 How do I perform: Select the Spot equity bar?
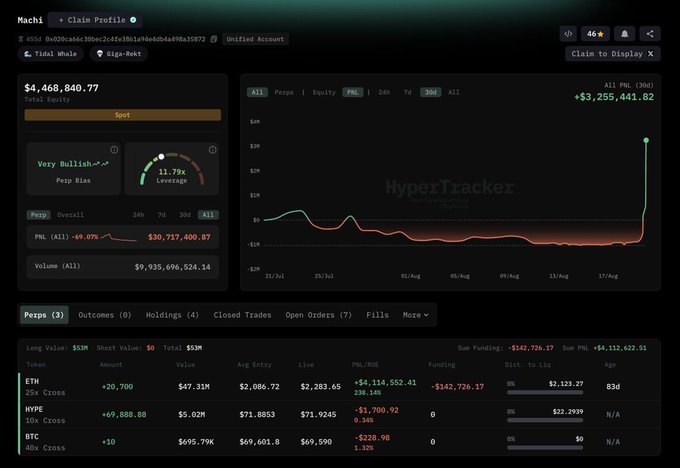click(123, 115)
